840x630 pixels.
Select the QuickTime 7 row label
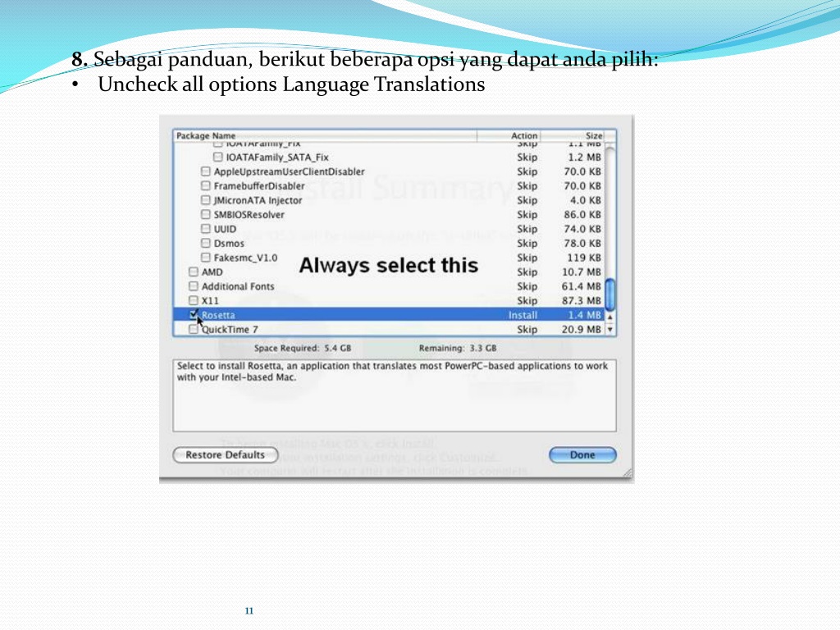[230, 330]
